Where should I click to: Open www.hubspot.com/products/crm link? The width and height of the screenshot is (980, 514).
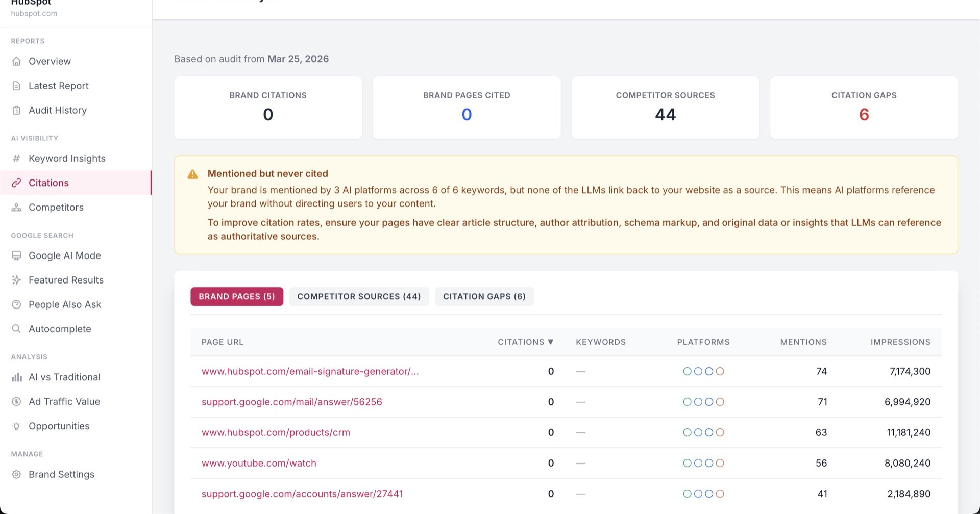pos(276,432)
